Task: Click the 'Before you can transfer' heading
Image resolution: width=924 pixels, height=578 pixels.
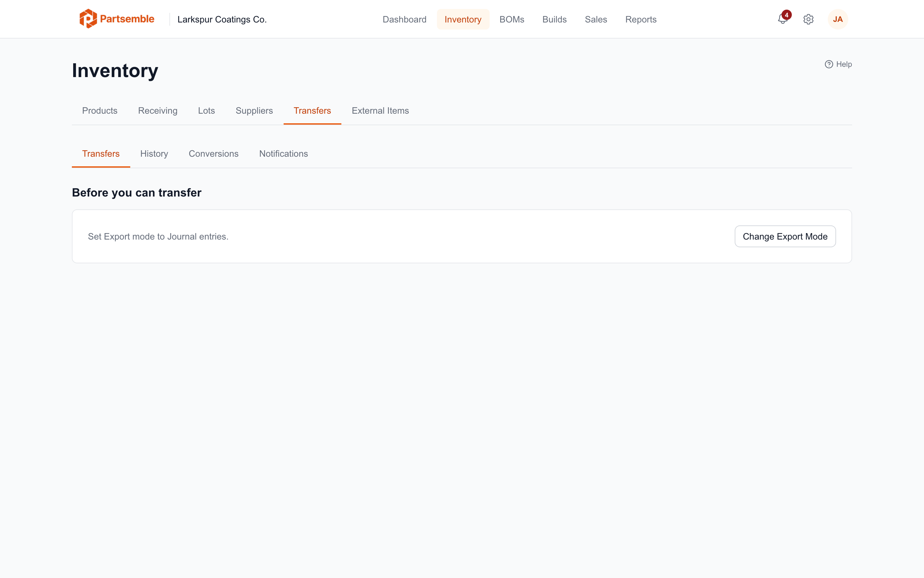Action: [x=136, y=193]
